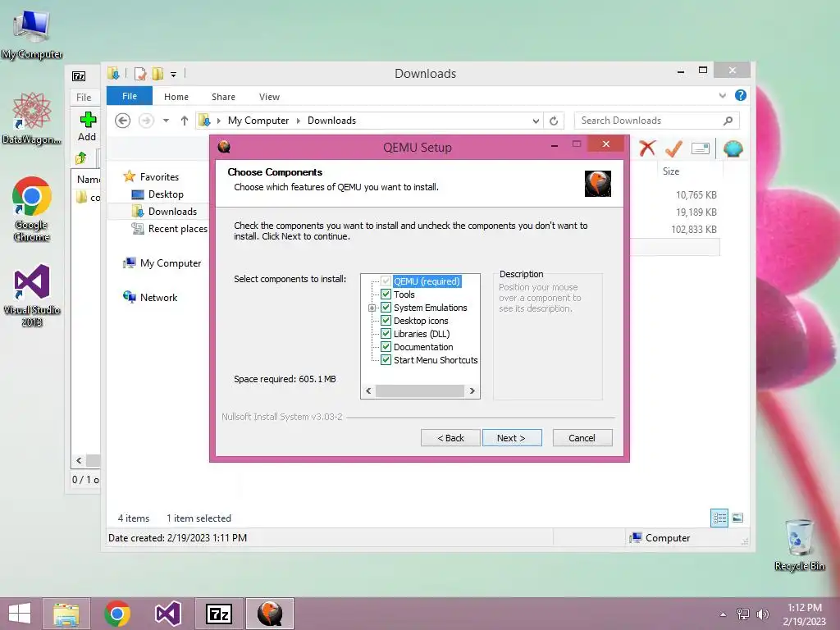Viewport: 840px width, 630px height.
Task: Click the Quick Access properties icon
Action: pos(140,73)
